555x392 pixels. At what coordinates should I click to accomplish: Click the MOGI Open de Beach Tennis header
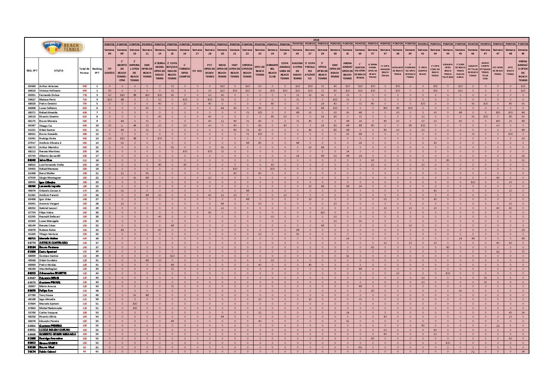(222, 70)
